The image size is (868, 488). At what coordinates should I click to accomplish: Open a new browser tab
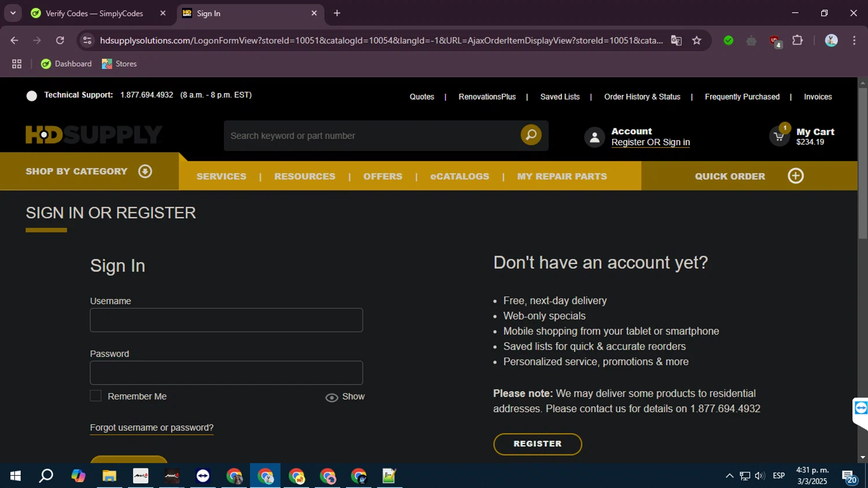point(337,13)
